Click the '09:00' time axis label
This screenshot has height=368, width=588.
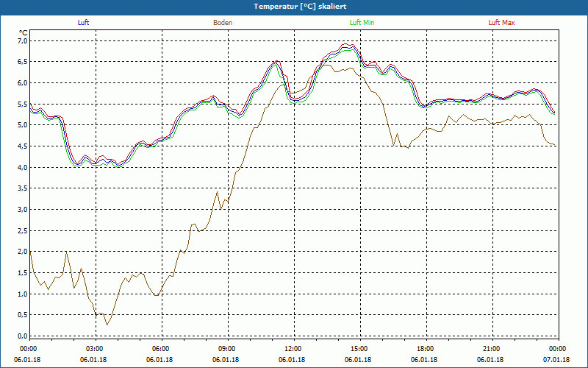coord(228,349)
